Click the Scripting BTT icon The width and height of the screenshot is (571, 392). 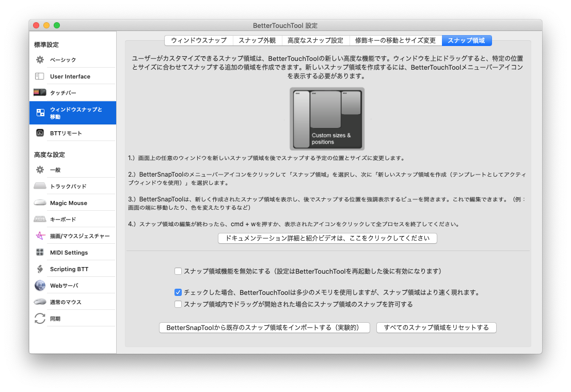[x=40, y=269]
